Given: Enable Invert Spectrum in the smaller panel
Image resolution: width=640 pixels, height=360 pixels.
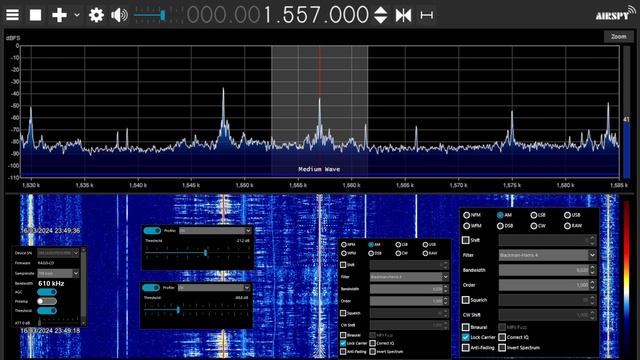Looking at the screenshot, I should coord(372,351).
